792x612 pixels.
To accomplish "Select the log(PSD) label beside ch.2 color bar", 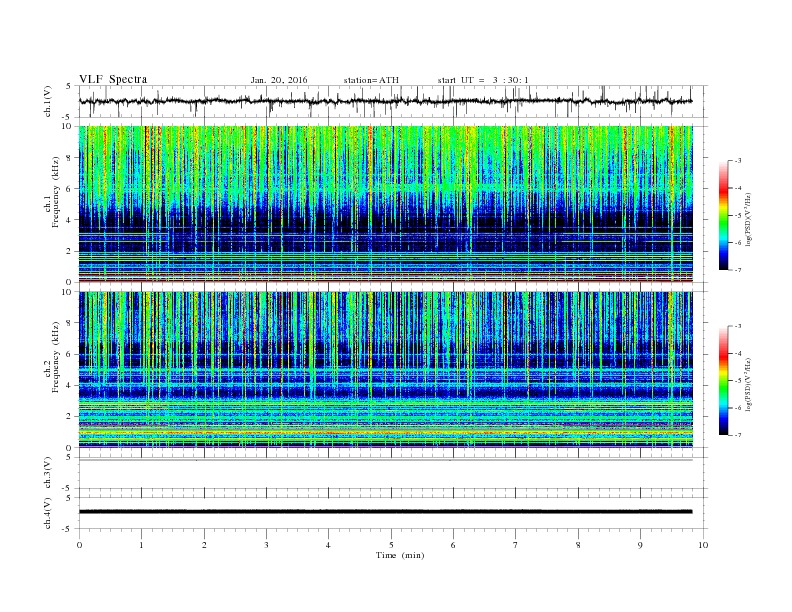I will pos(748,384).
